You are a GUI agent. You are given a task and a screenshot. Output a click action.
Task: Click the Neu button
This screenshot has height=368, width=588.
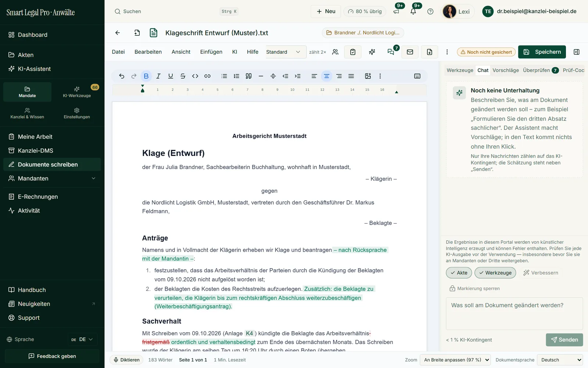pyautogui.click(x=326, y=11)
